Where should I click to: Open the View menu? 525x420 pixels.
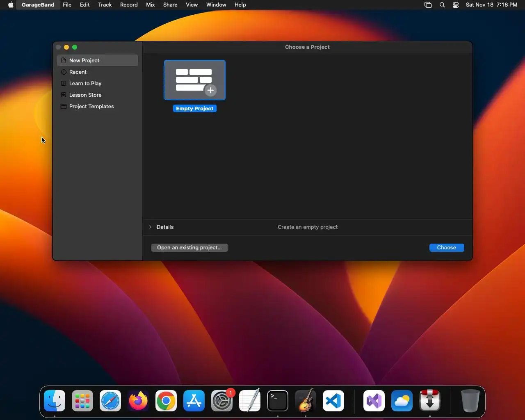click(x=192, y=5)
